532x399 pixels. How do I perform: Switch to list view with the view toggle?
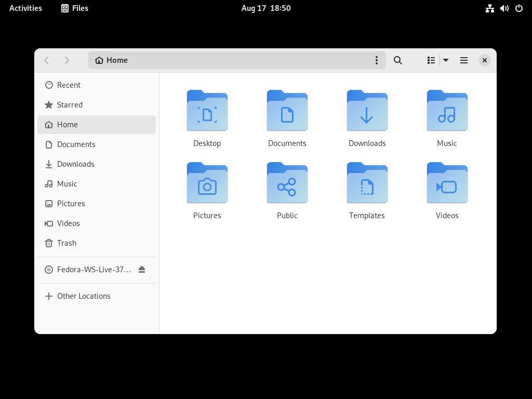[x=431, y=60]
